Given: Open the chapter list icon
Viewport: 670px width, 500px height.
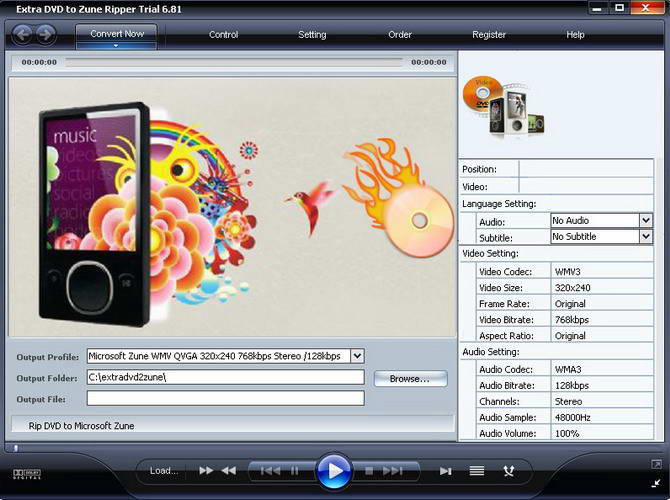Looking at the screenshot, I should pos(477,471).
